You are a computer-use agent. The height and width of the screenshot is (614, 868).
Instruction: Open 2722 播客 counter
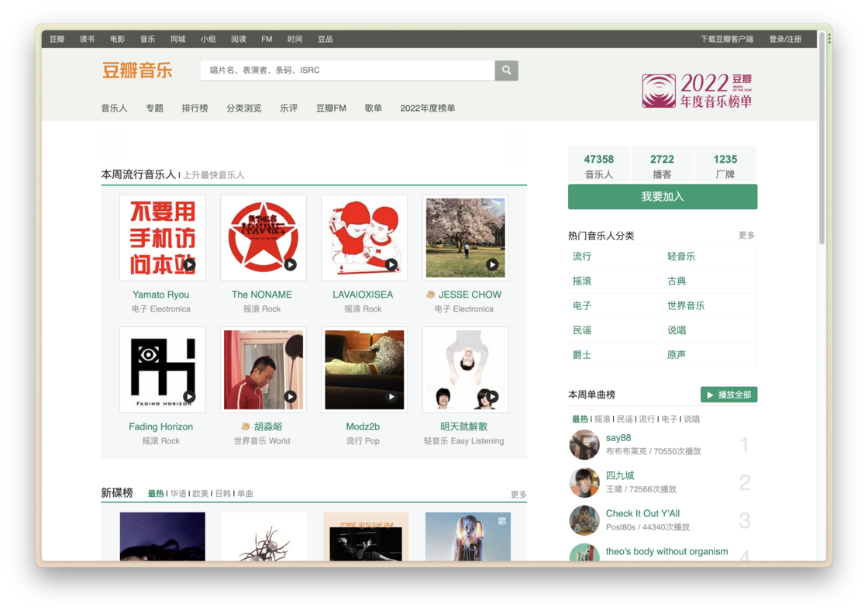pyautogui.click(x=662, y=166)
